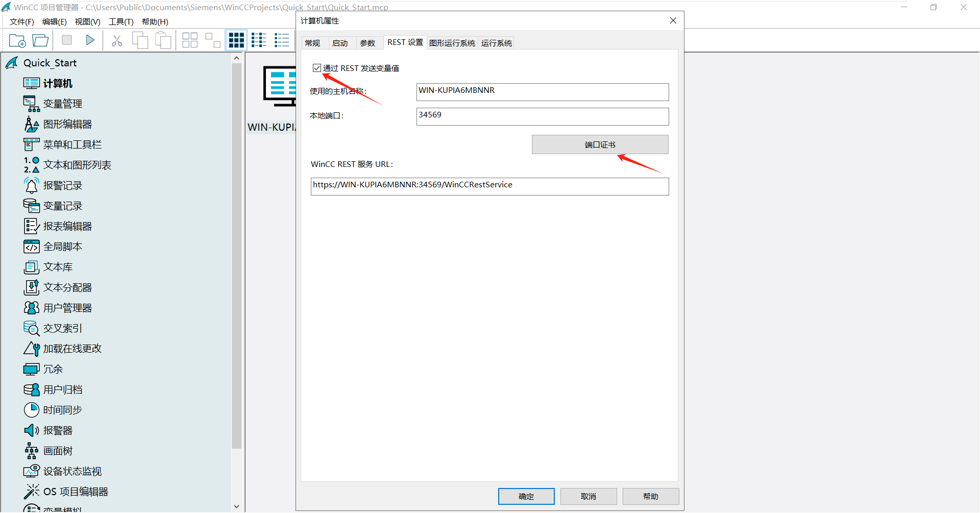
Task: Select the REST 设置 tab
Action: point(405,42)
